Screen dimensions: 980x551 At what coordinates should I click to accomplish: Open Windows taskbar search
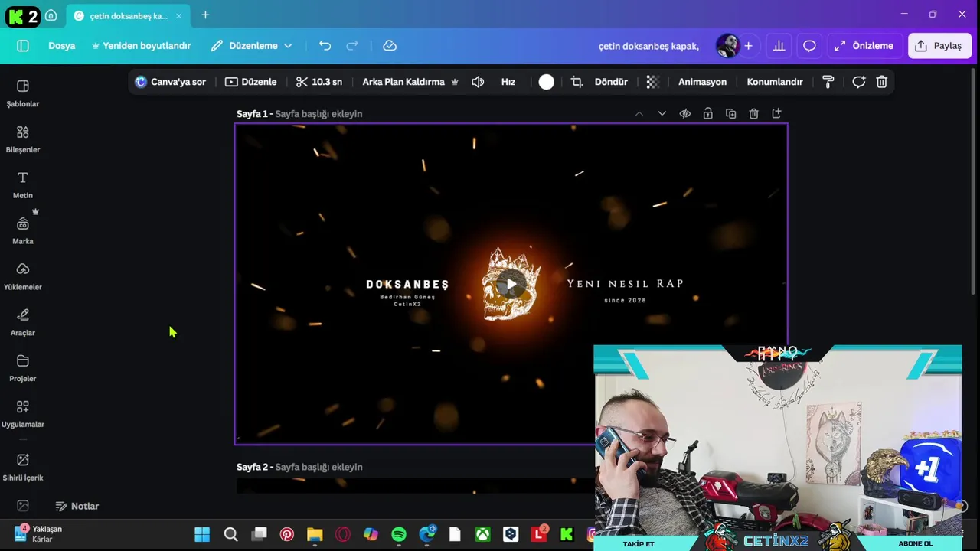230,534
